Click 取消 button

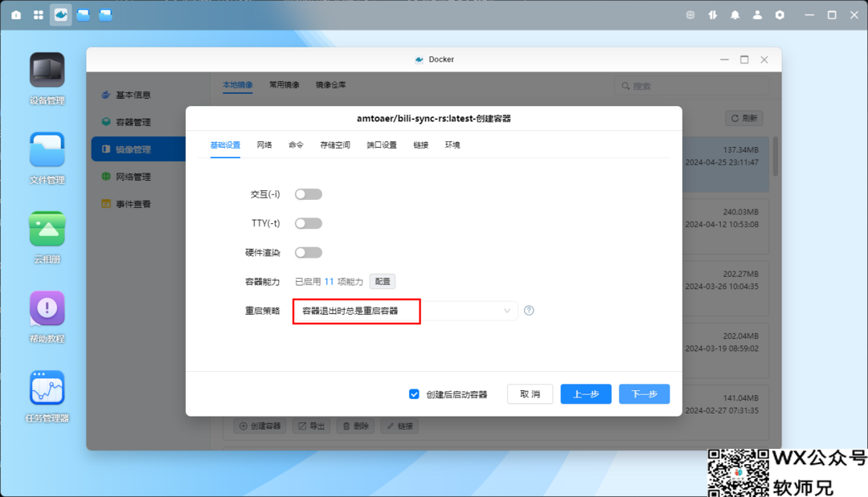pos(530,394)
